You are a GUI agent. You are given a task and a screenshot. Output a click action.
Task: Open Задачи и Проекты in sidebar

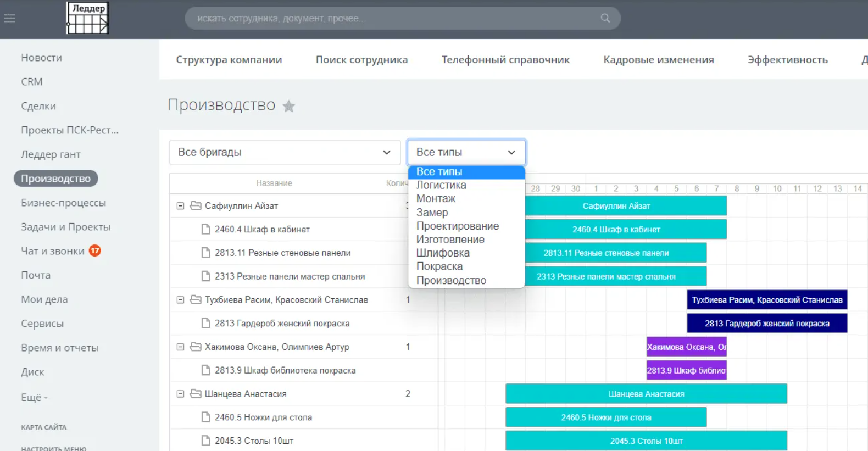(66, 227)
